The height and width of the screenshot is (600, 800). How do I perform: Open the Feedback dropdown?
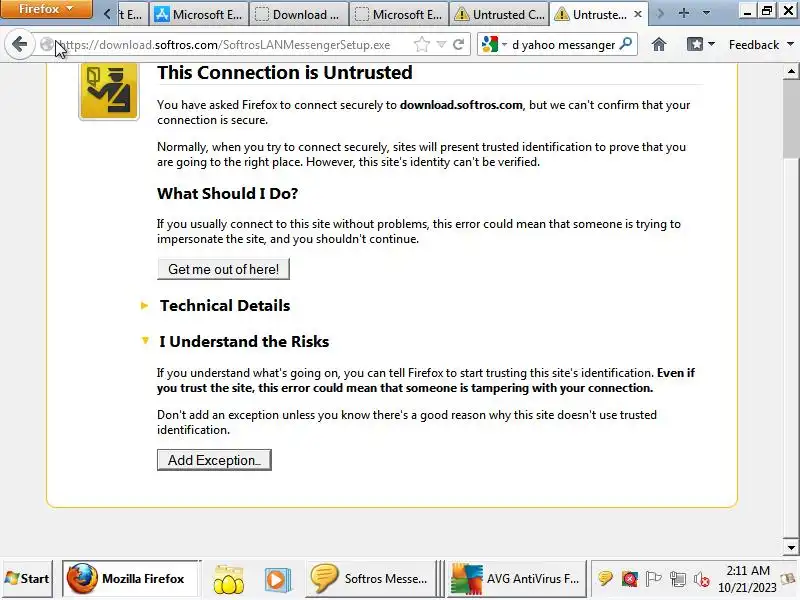[761, 45]
